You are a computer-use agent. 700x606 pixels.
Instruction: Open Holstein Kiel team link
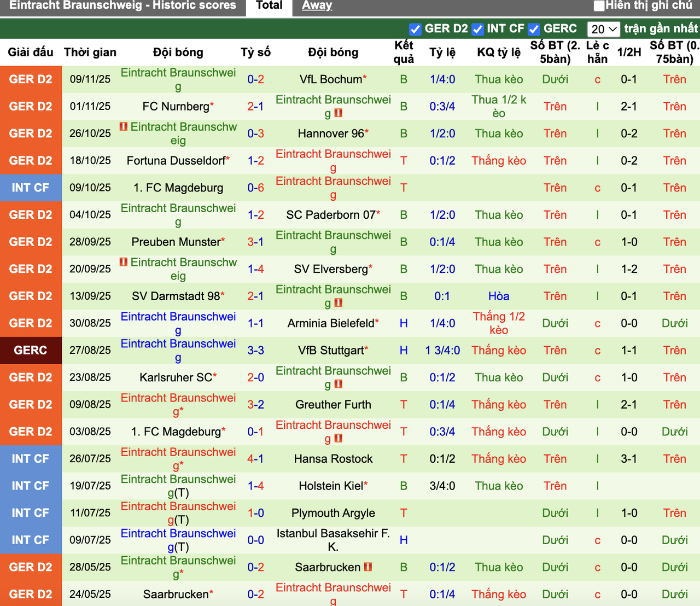click(331, 486)
